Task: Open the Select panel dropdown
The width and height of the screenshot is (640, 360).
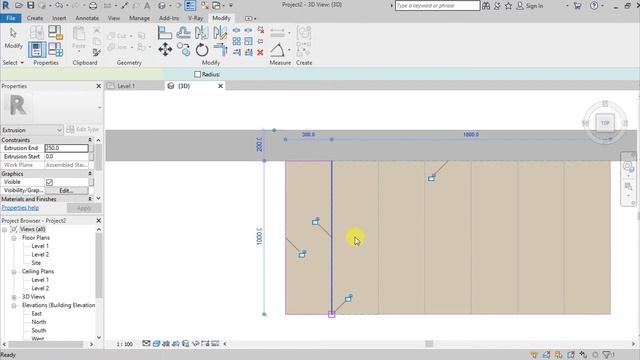Action: coord(13,62)
